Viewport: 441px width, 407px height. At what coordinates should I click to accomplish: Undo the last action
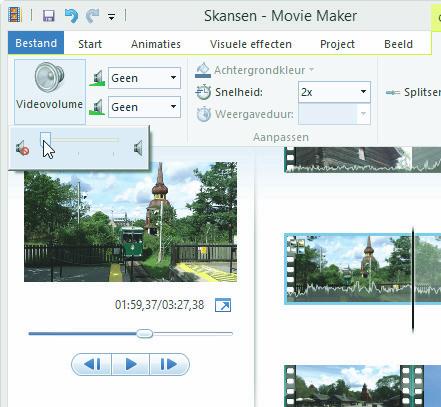71,16
